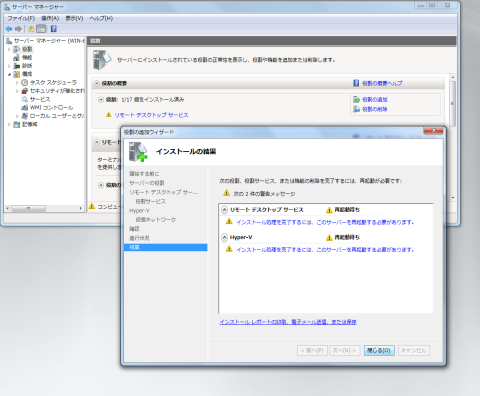Click the 確認 step in wizard sidebar
This screenshot has width=480, height=396.
pos(134,229)
